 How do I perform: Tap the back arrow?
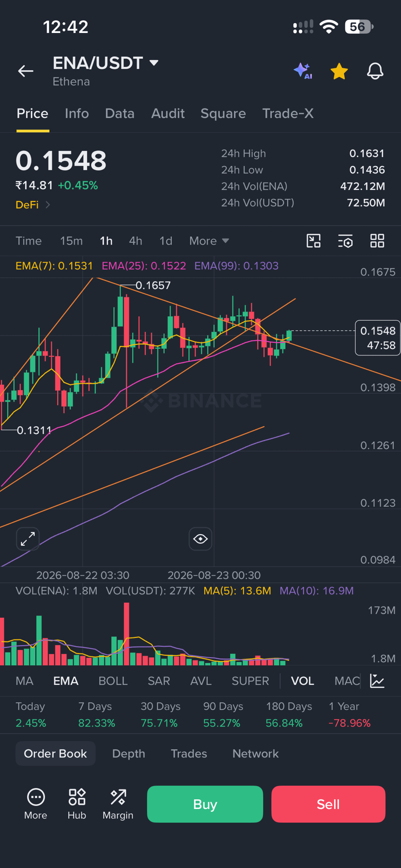click(x=26, y=71)
